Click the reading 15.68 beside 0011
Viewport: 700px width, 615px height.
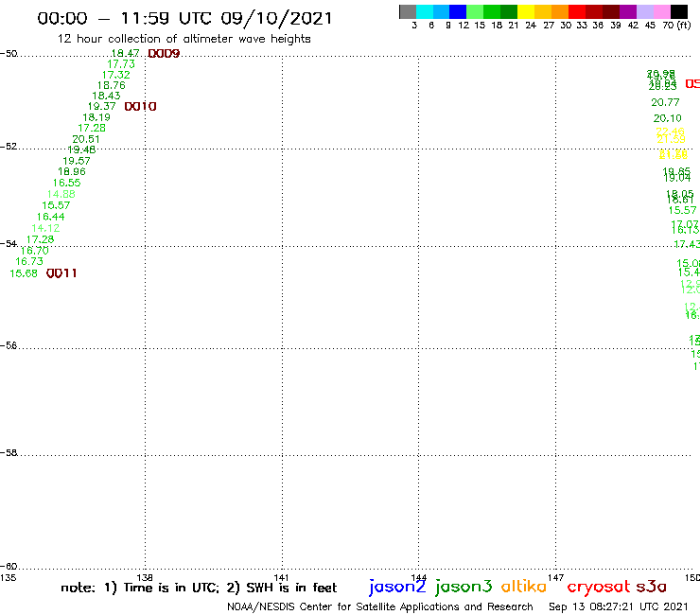click(x=24, y=273)
